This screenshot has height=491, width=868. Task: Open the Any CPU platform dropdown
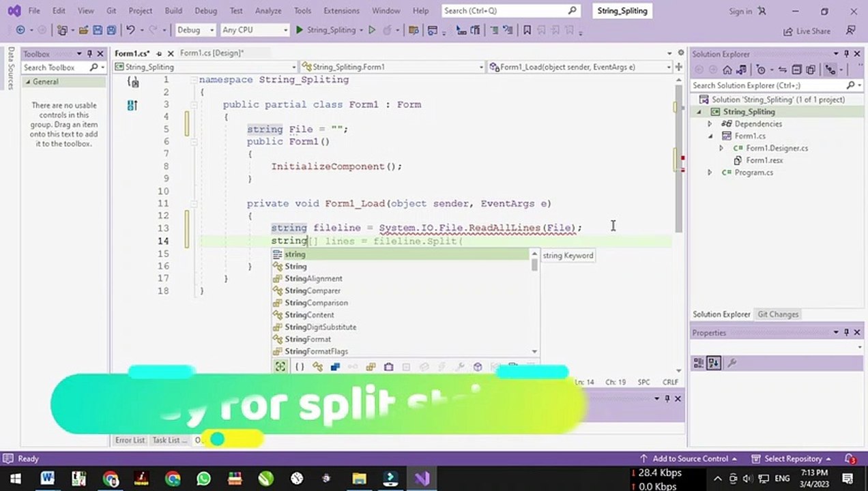pos(255,30)
